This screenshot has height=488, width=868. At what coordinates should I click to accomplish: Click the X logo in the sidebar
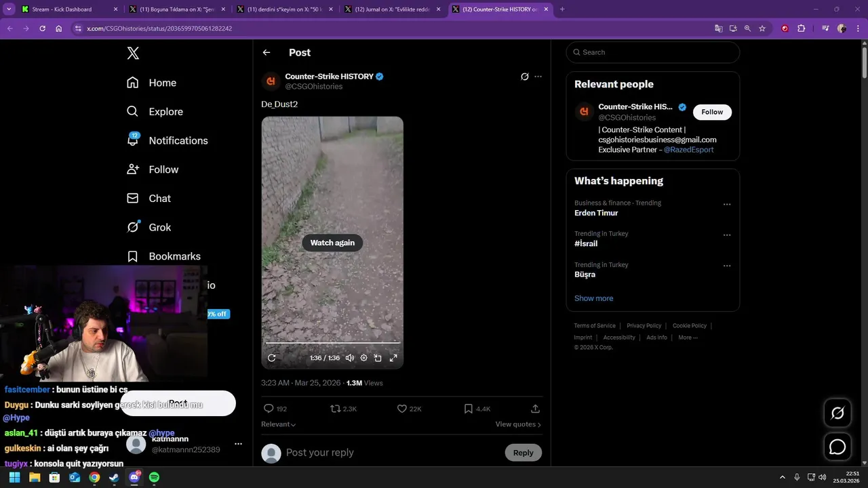pos(133,54)
